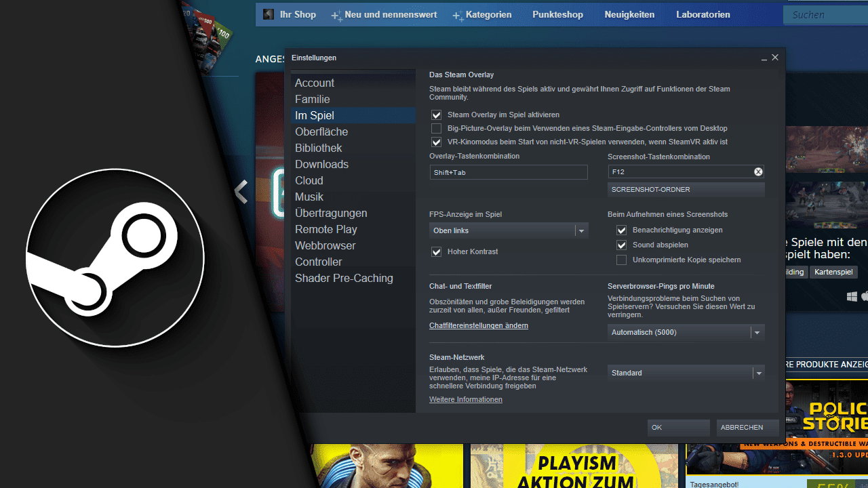Viewport: 868px width, 488px height.
Task: Open the 'Automatisch (5000)' pings dropdown
Action: click(686, 333)
